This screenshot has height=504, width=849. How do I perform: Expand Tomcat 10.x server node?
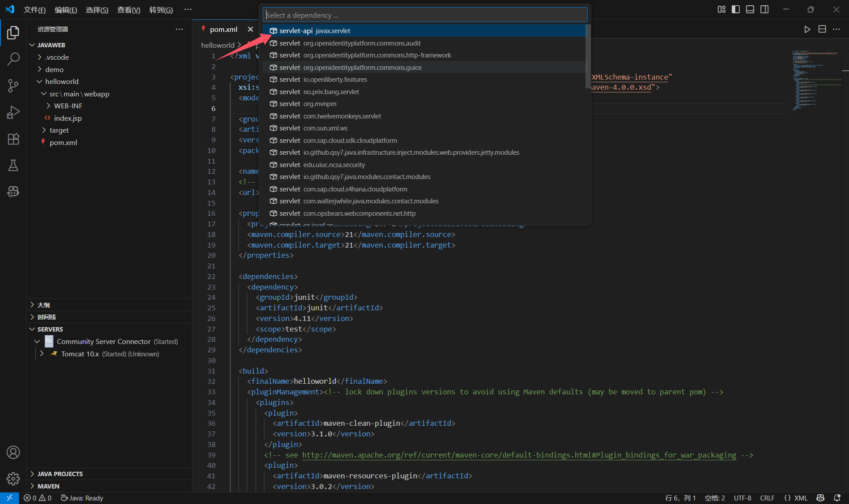(42, 354)
